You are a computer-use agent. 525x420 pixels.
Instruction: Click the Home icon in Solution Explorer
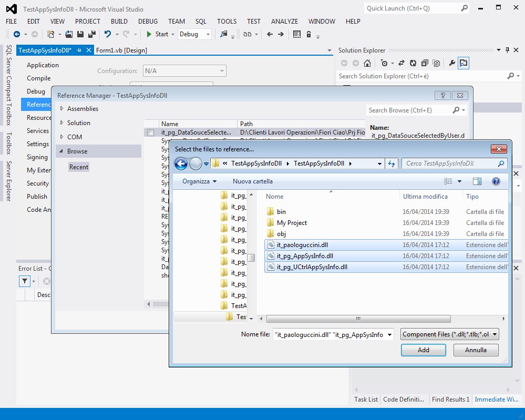[x=367, y=63]
